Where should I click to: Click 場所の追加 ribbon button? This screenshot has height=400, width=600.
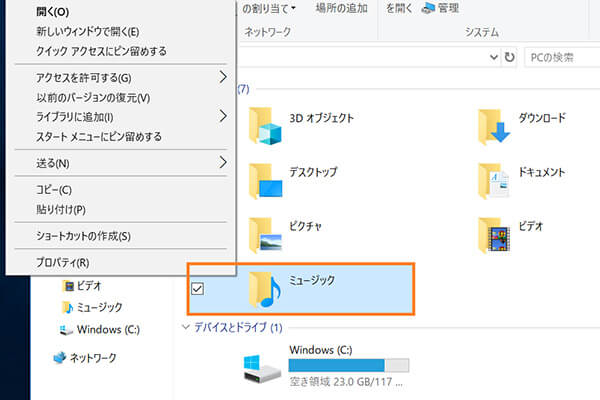tap(342, 8)
